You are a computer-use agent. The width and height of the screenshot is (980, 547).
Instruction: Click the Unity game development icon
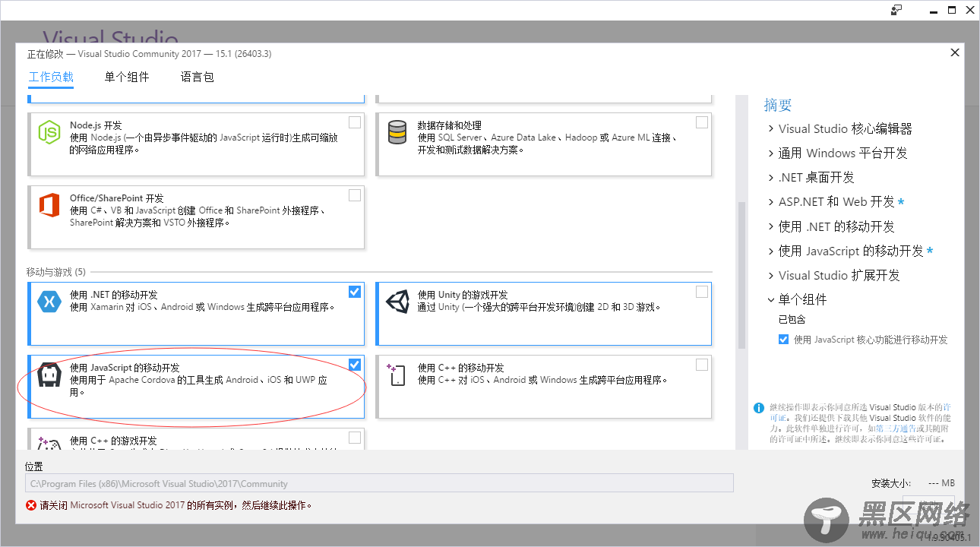pos(397,302)
